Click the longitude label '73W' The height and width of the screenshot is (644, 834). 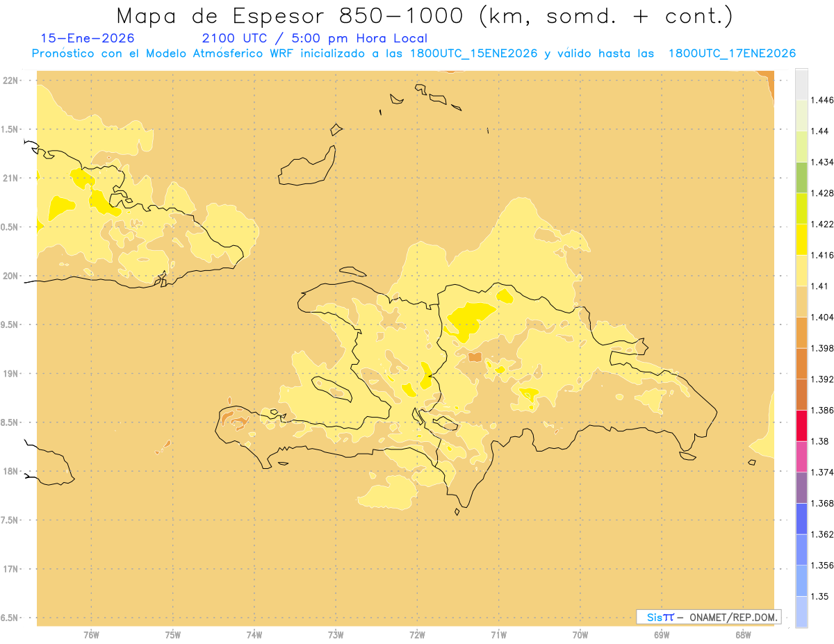[x=336, y=635]
